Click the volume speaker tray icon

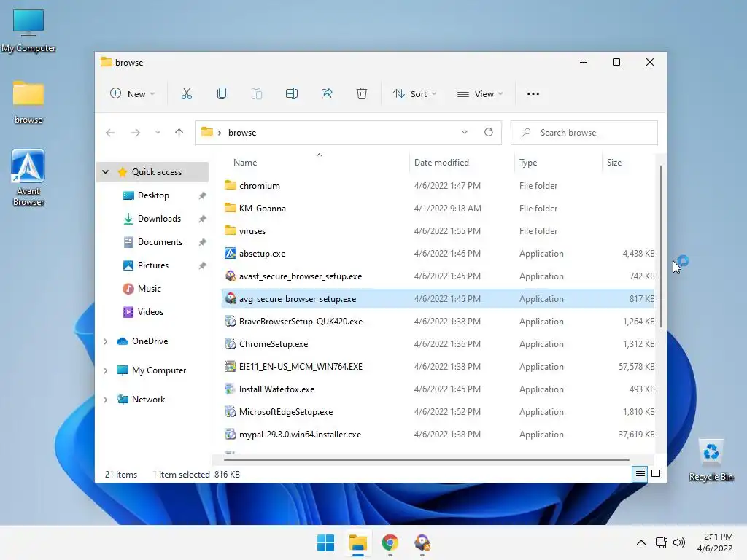point(679,542)
